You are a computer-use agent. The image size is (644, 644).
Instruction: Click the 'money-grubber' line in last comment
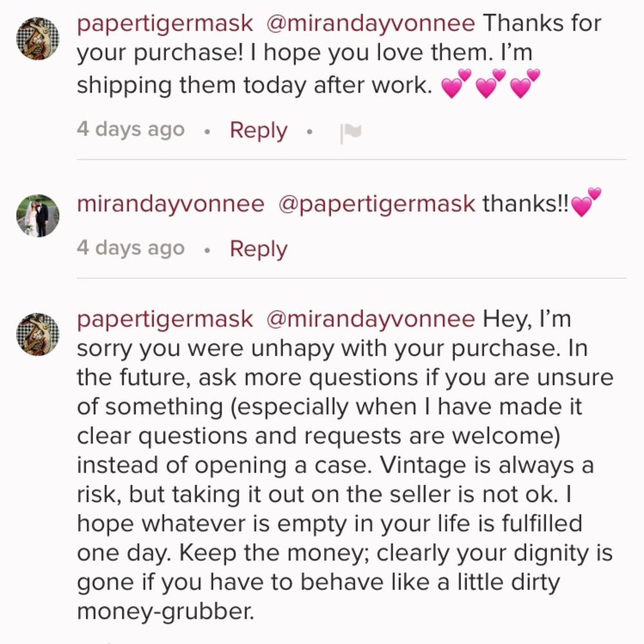pos(166,612)
